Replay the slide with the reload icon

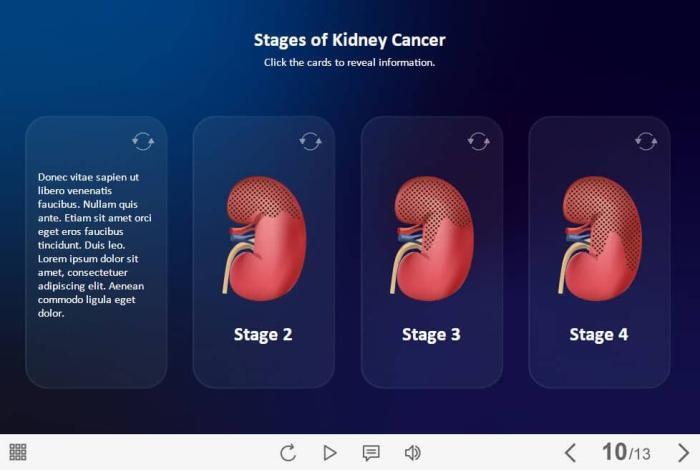tap(288, 453)
